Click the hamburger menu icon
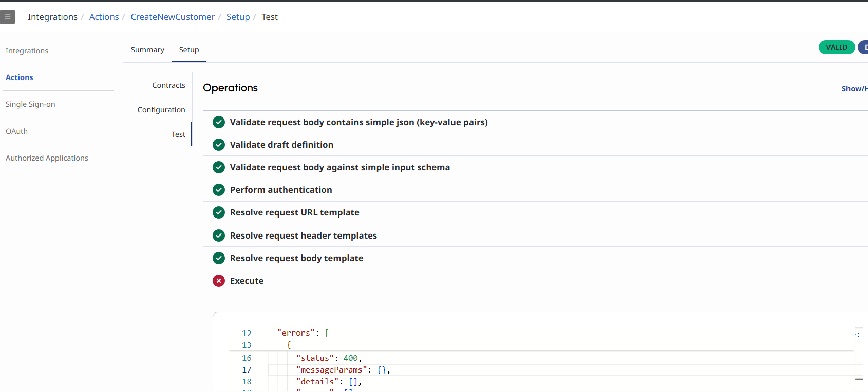The width and height of the screenshot is (868, 392). coord(8,17)
